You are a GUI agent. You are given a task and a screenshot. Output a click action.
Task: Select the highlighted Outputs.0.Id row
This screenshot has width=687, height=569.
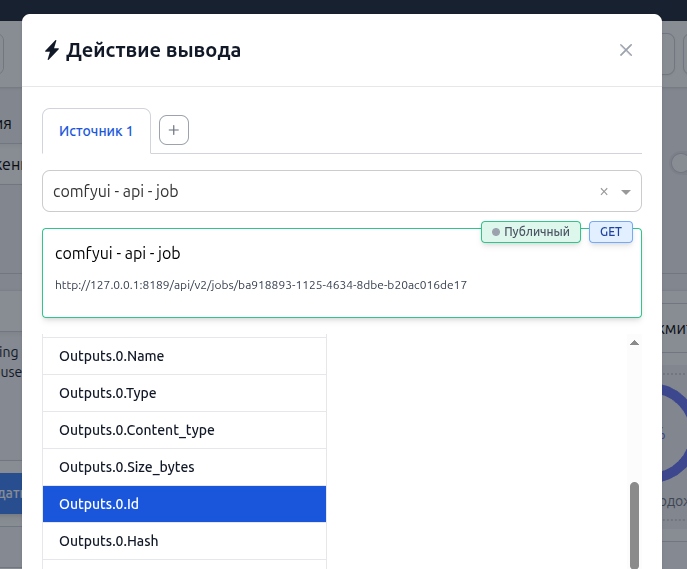(x=184, y=504)
